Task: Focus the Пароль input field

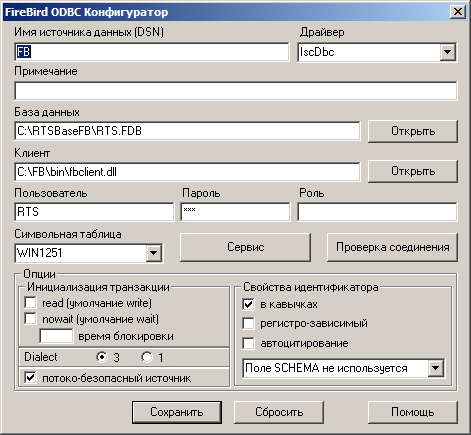Action: [x=235, y=212]
